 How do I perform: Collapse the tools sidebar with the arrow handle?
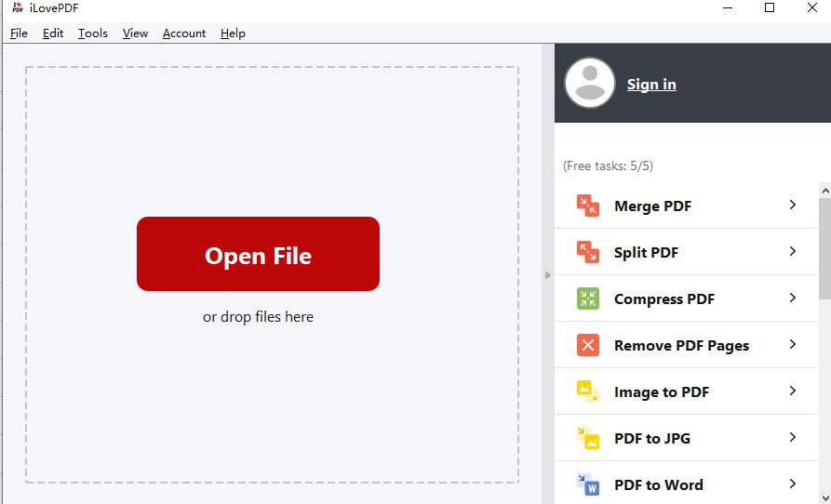[547, 275]
